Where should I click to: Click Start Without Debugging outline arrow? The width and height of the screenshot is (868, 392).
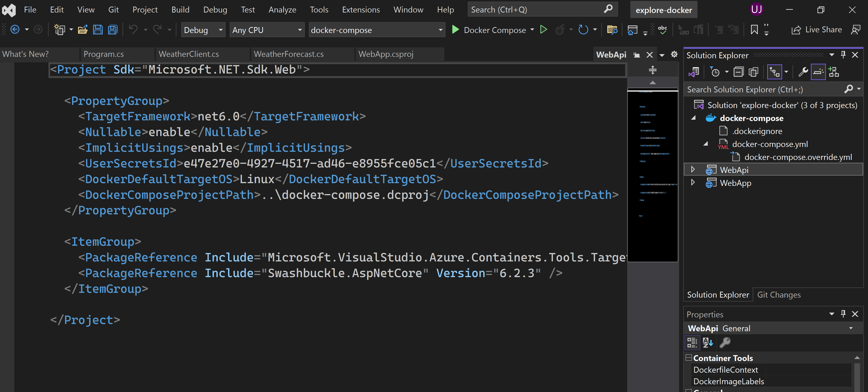coord(543,30)
